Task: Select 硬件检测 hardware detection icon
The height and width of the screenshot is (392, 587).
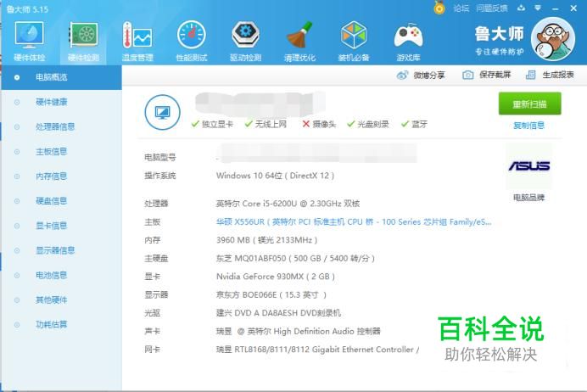Action: tap(83, 41)
